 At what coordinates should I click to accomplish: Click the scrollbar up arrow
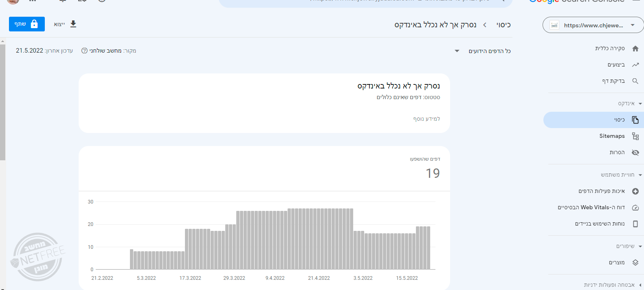tap(2, 41)
